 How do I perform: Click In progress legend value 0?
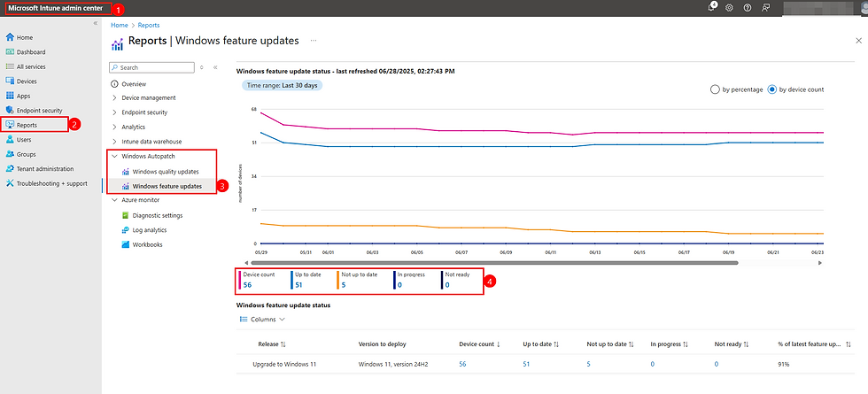click(399, 285)
